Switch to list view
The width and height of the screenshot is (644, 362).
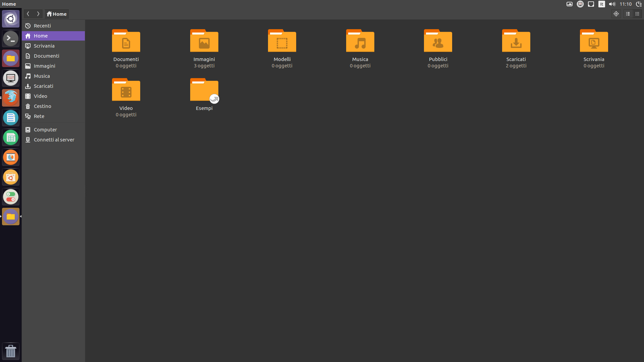[628, 14]
